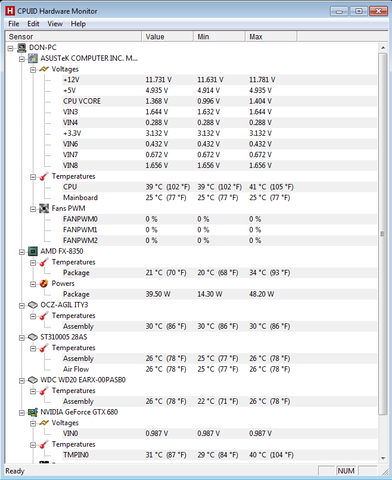Select the FANPWM1 row
Screen dimensions: 392x480
pyautogui.click(x=219, y=230)
